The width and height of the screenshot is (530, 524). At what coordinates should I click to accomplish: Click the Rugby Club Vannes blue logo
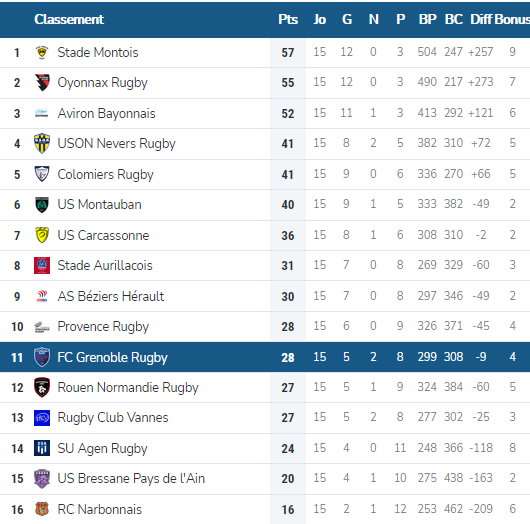click(x=42, y=418)
